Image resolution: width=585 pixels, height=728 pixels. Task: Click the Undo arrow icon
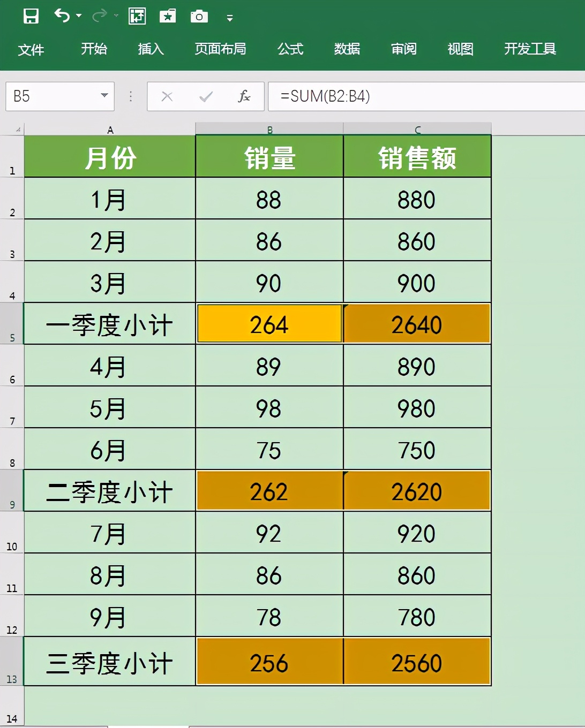click(x=62, y=16)
